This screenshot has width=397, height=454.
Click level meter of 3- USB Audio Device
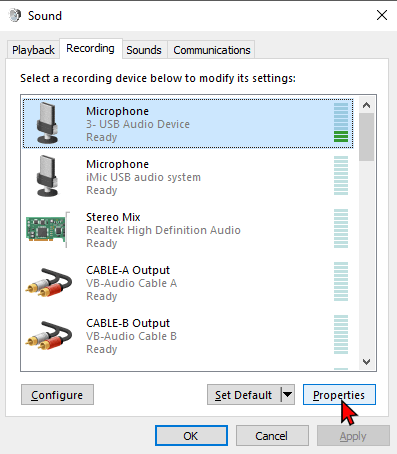(x=341, y=122)
